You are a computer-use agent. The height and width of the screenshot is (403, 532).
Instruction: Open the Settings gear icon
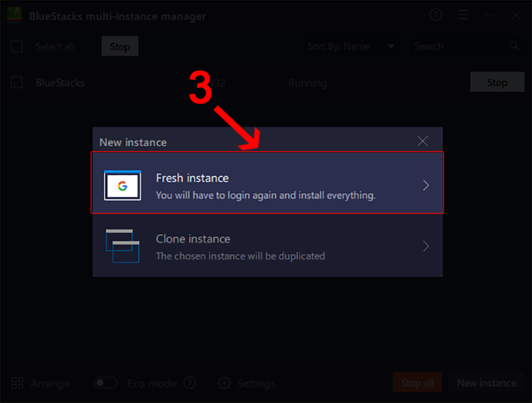[225, 383]
